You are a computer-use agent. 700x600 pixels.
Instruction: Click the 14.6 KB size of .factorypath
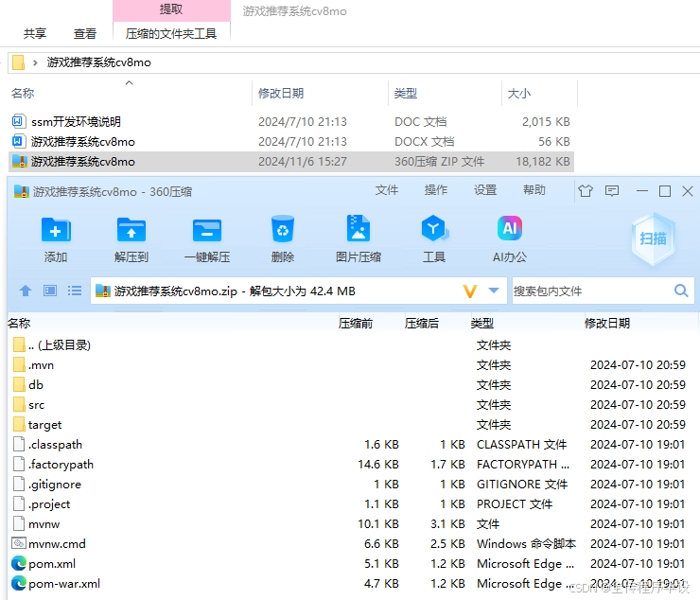coord(378,464)
